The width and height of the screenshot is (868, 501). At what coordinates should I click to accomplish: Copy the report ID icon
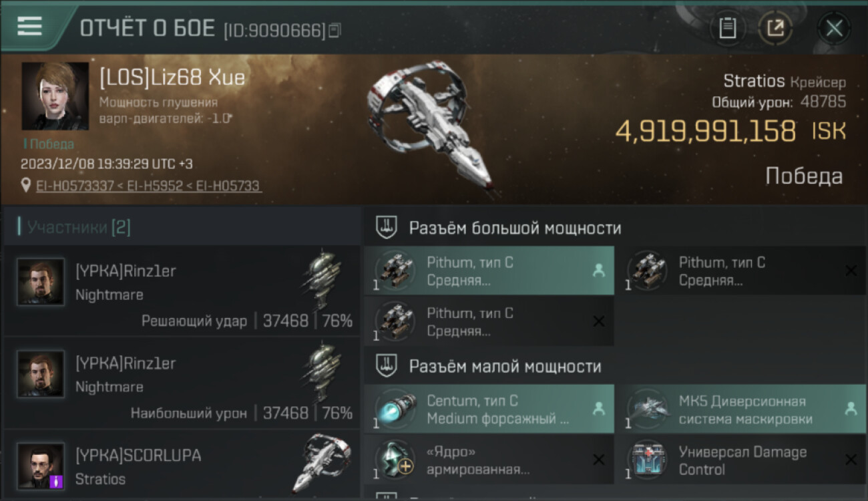[335, 30]
